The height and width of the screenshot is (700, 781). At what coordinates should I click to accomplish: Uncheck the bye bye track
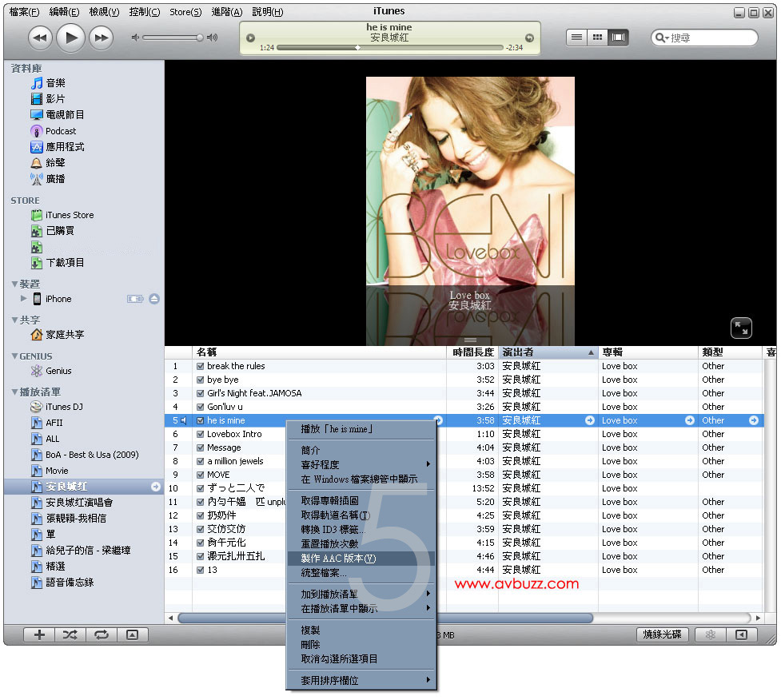[200, 380]
